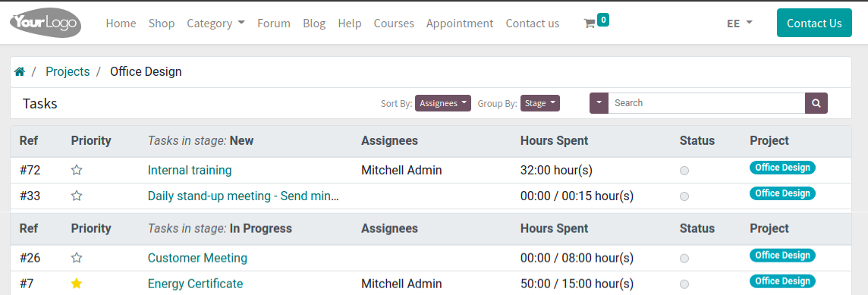The height and width of the screenshot is (295, 868).
Task: Star the Customer Meeting task
Action: [x=77, y=258]
